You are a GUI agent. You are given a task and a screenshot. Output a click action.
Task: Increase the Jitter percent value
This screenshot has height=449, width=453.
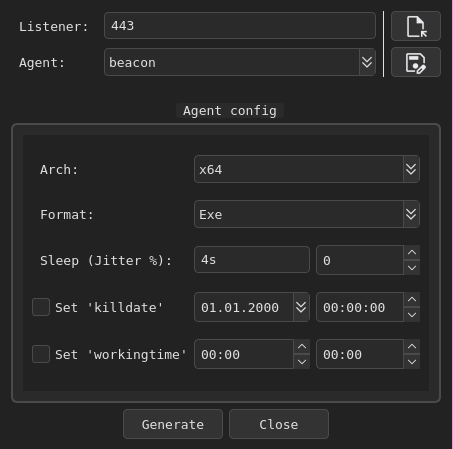[412, 253]
